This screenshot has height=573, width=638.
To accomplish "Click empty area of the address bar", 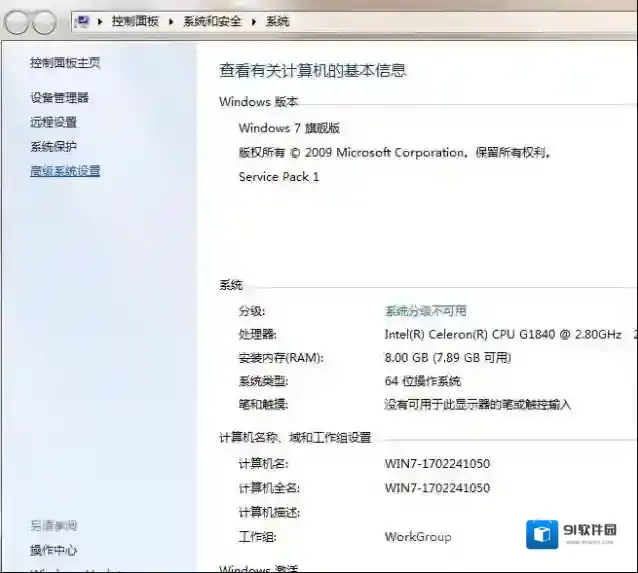I will click(450, 21).
